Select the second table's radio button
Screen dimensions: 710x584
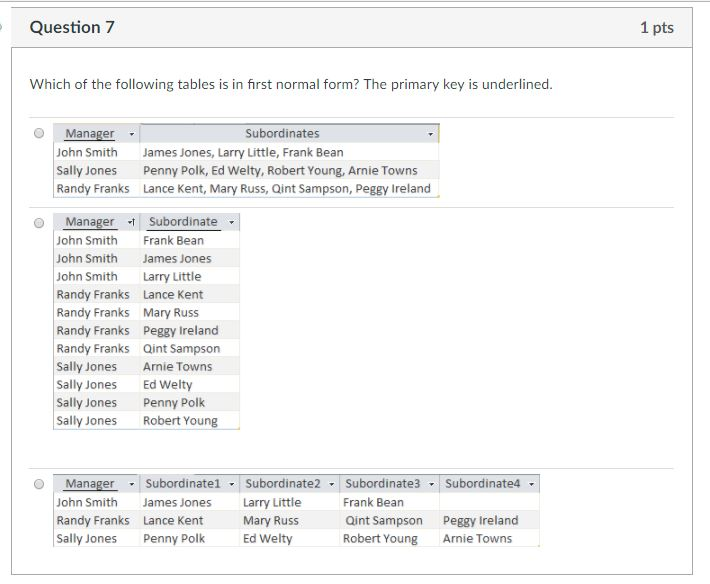coord(39,222)
